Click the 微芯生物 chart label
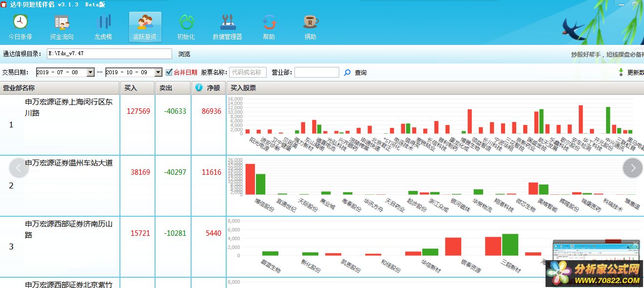Image resolution: width=644 pixels, height=288 pixels. pos(525,205)
